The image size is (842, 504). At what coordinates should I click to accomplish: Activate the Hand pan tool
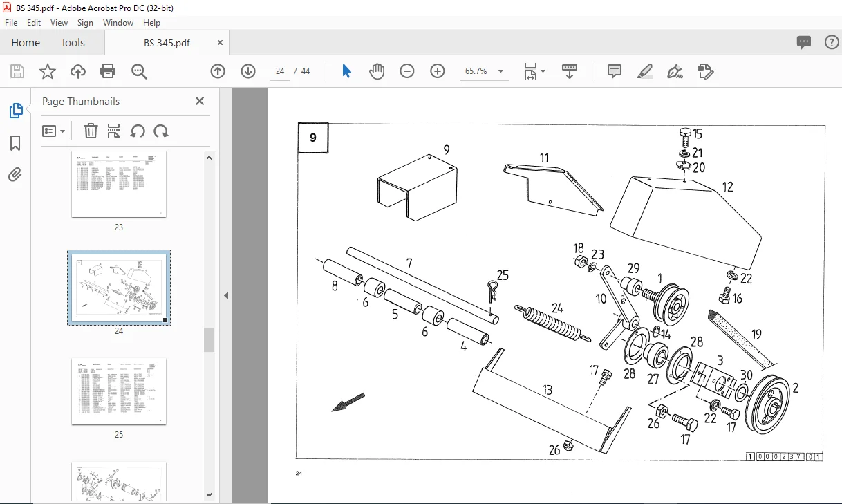tap(377, 71)
